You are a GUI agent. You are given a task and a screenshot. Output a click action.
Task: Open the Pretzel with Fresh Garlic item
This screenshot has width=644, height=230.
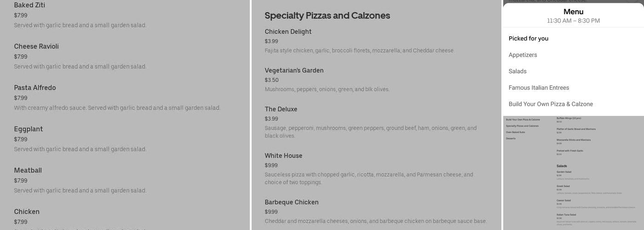[x=569, y=151]
